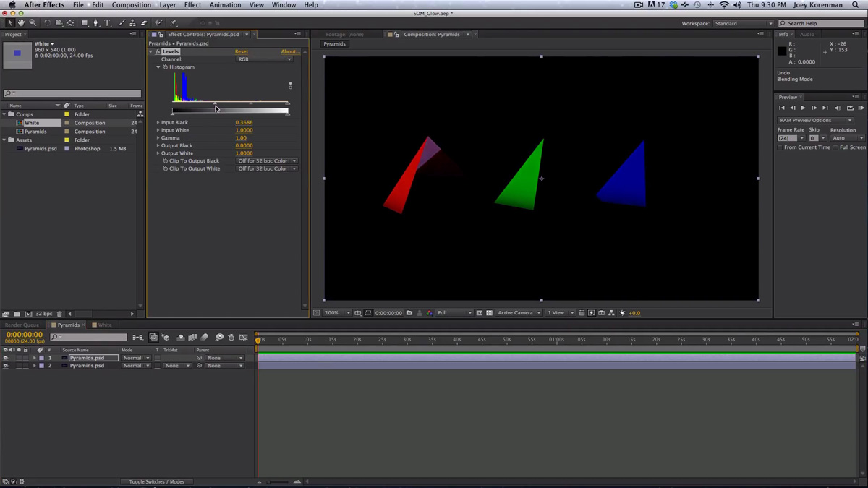Select the Pen tool
The width and height of the screenshot is (868, 488).
[96, 22]
